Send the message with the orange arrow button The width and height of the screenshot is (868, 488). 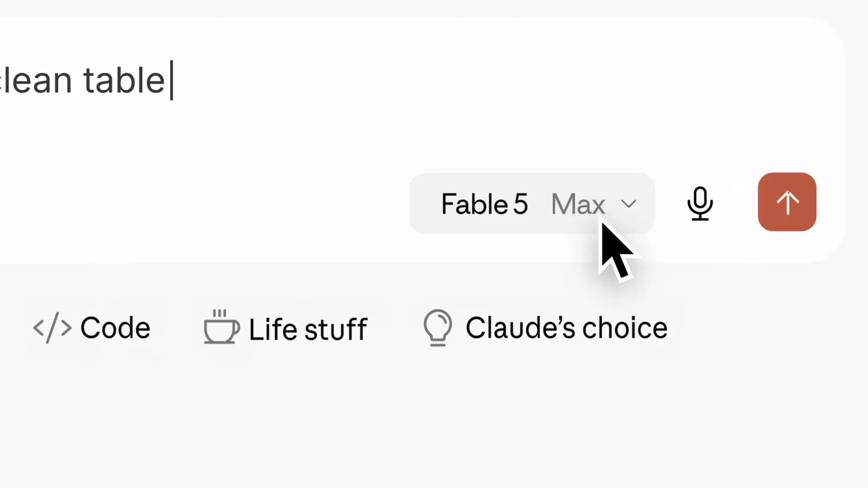point(787,202)
